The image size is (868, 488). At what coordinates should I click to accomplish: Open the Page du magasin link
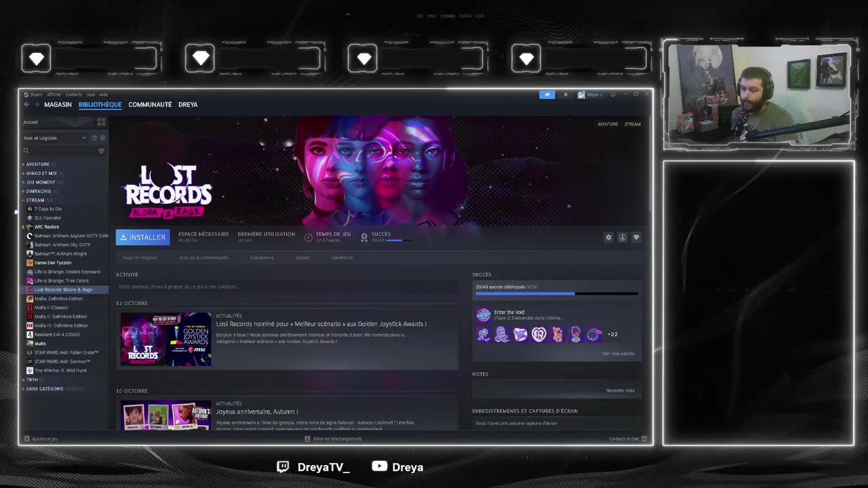[x=140, y=258]
